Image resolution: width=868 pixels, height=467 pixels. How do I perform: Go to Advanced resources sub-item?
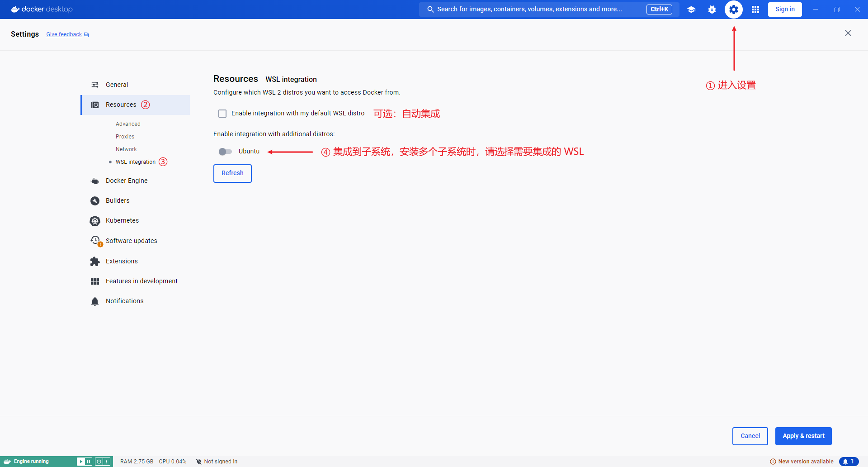click(128, 124)
